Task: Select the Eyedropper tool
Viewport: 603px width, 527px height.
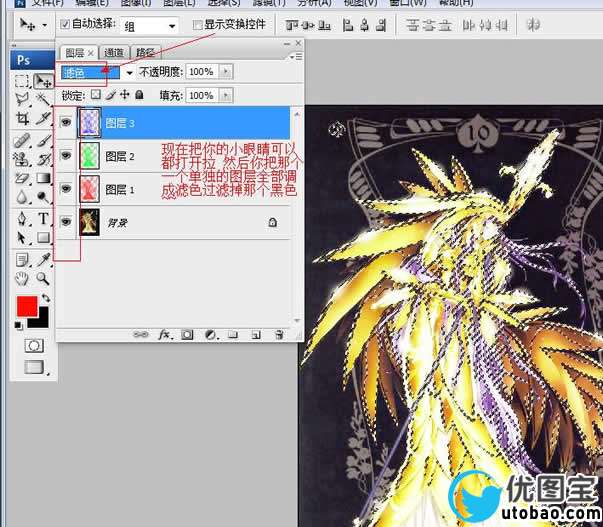Action: pos(43,260)
